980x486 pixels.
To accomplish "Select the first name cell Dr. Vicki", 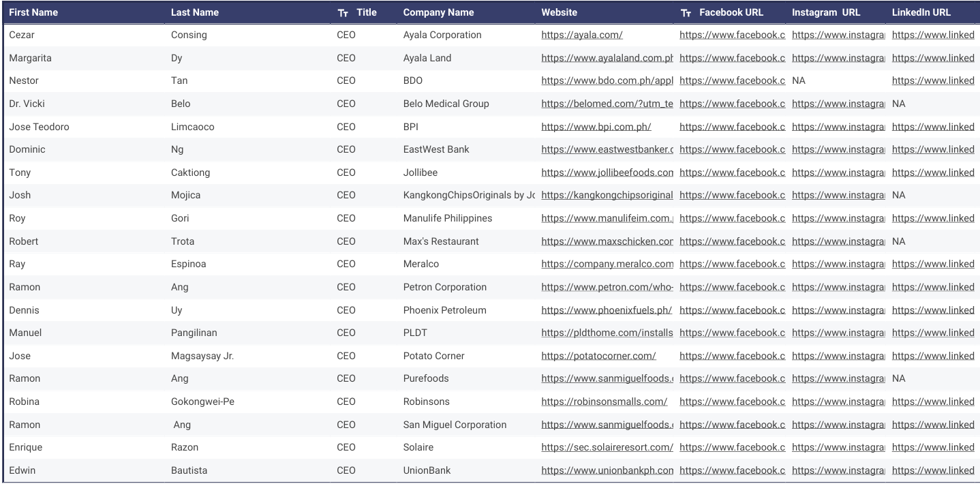I will coord(27,104).
